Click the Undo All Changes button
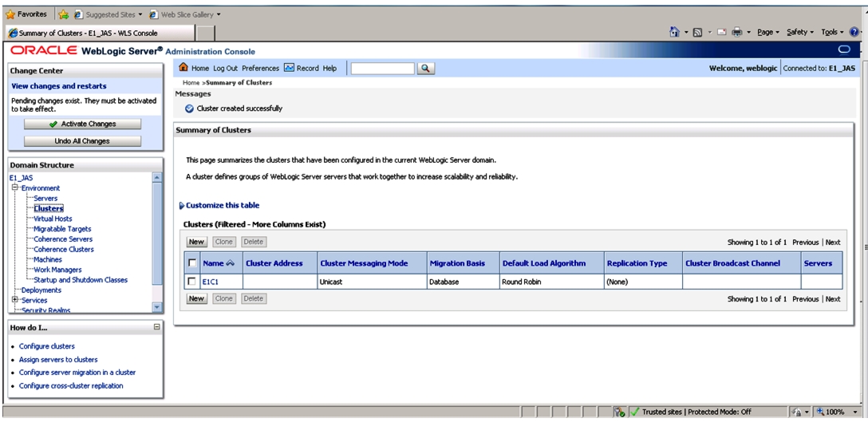Viewport: 868px width, 434px height. (x=82, y=141)
